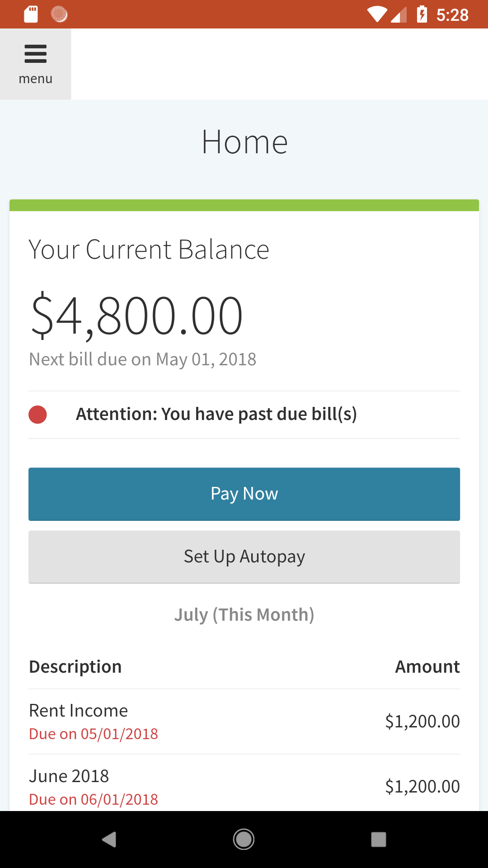Open recent apps square button
This screenshot has width=488, height=868.
(379, 840)
